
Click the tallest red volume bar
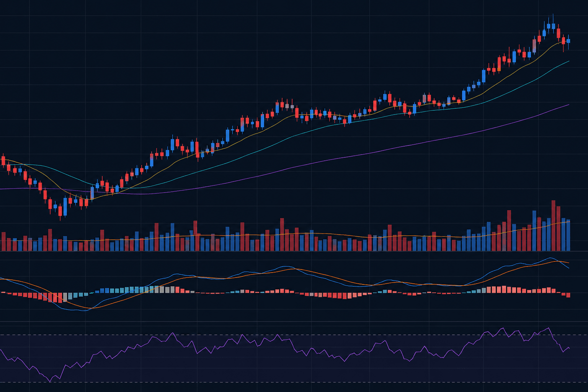coord(553,226)
